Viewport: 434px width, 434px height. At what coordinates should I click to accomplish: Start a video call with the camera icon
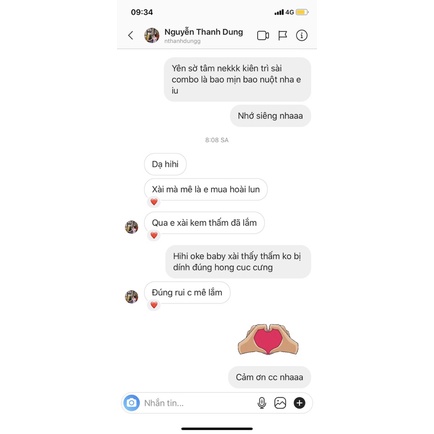263,35
